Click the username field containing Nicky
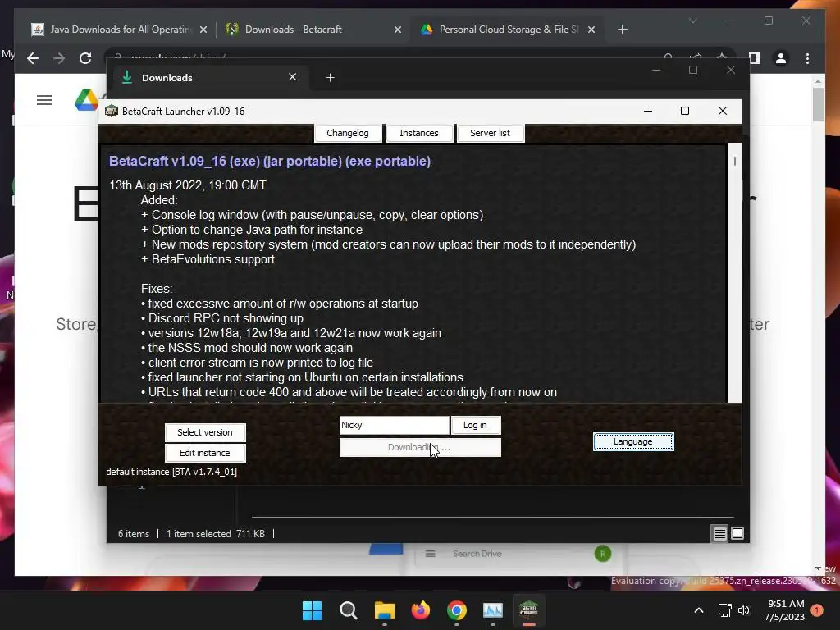This screenshot has width=840, height=630. 395,425
